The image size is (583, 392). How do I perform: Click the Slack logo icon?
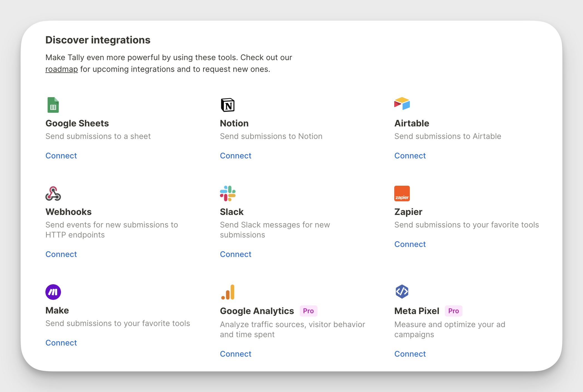point(228,193)
